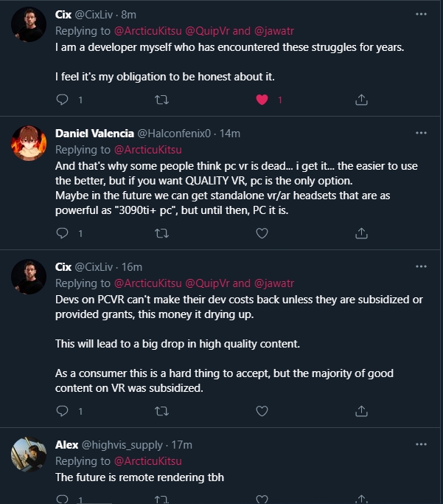This screenshot has height=504, width=443.
Task: Reply to Cix's developer struggles tweet
Action: 63,100
